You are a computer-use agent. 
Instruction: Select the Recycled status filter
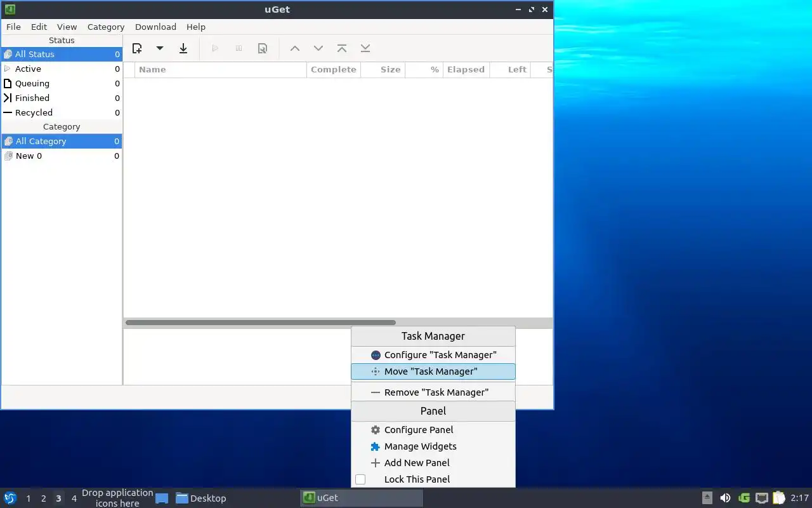tap(62, 112)
